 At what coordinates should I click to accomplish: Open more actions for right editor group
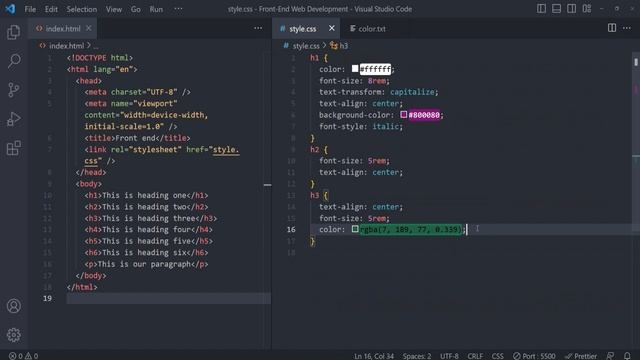627,28
